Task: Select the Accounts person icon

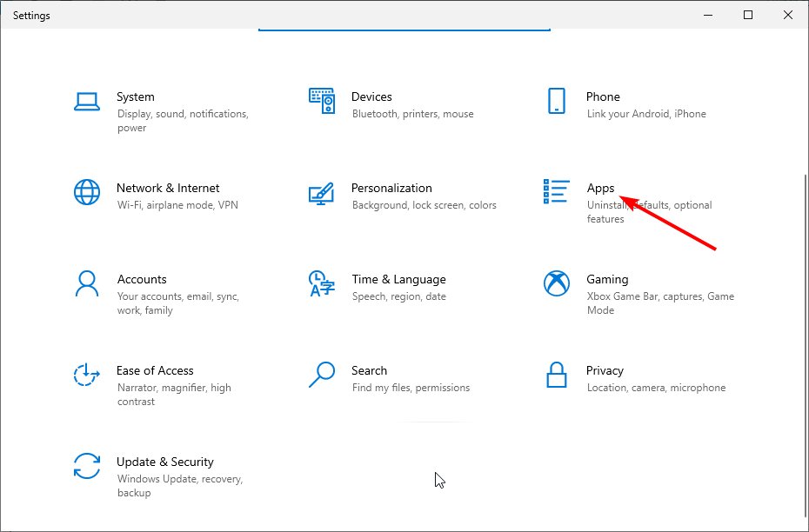Action: click(x=87, y=283)
